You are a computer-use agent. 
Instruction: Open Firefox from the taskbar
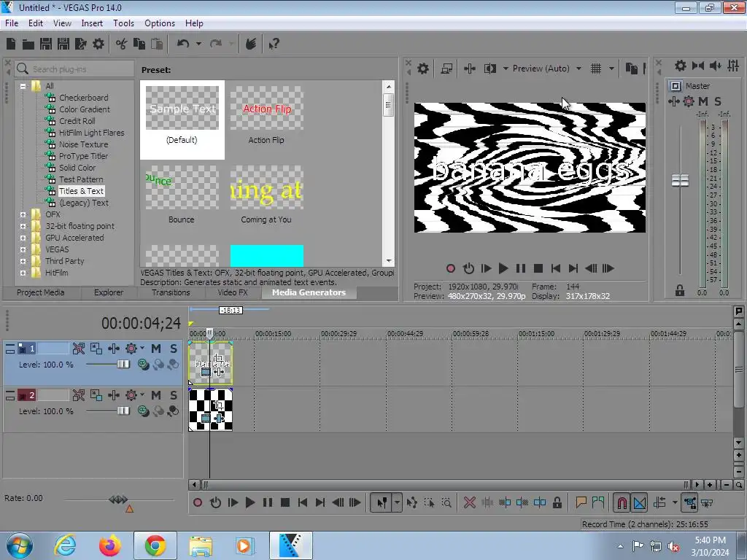click(109, 545)
